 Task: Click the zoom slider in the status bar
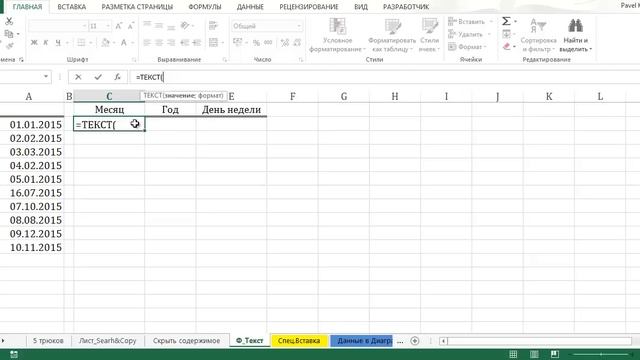coord(602,354)
